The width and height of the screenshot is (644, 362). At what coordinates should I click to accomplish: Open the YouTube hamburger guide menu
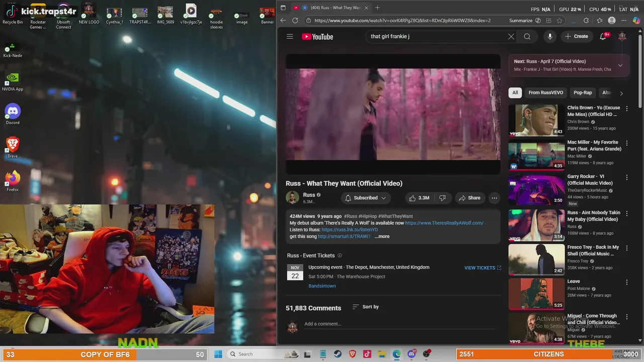(290, 36)
